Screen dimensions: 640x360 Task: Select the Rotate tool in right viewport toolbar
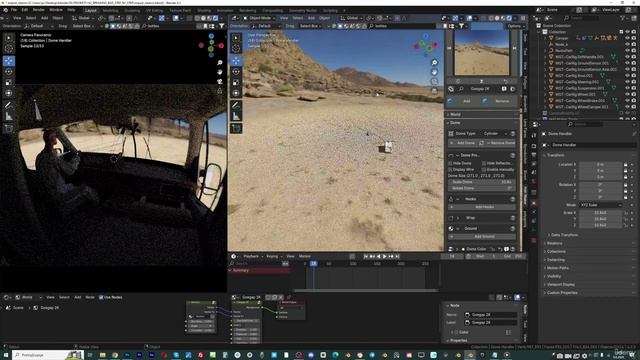(x=236, y=71)
